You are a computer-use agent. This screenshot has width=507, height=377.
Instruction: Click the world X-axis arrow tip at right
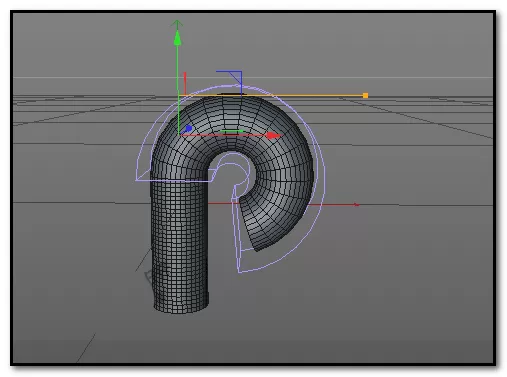(356, 205)
